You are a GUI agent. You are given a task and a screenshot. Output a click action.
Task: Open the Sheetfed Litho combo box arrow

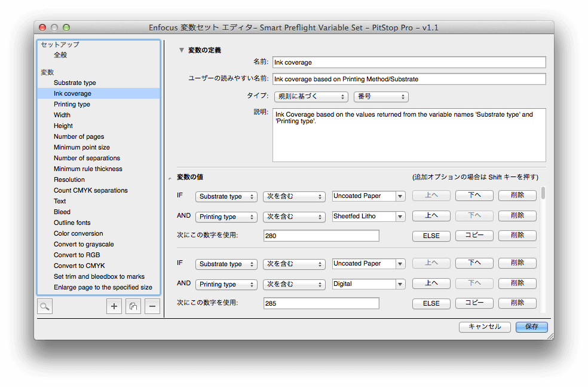(400, 217)
